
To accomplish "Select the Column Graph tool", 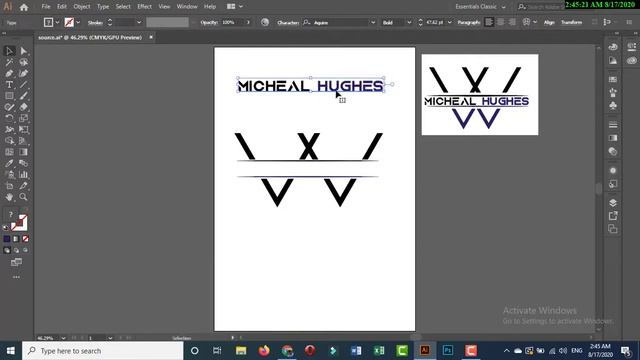I will [x=23, y=175].
